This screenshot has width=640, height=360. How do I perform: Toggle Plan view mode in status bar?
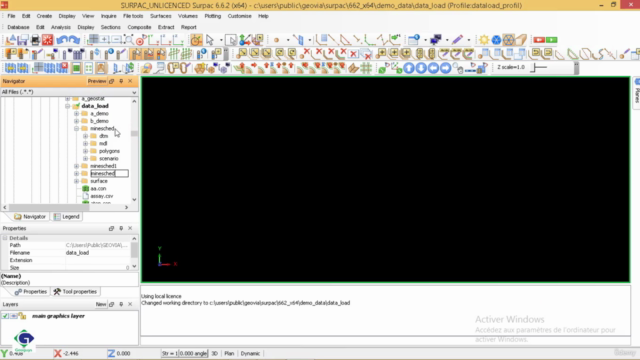(229, 353)
